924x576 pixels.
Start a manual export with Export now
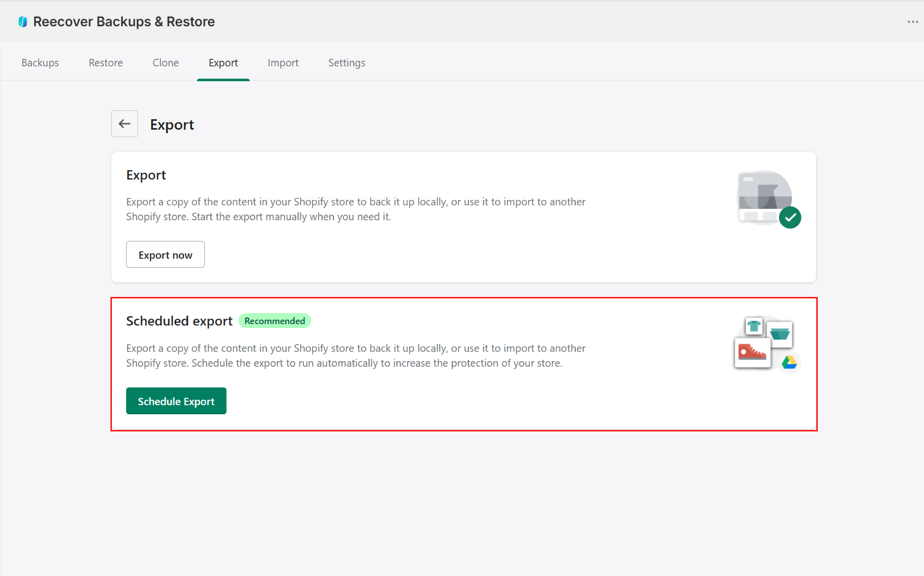[x=165, y=254]
